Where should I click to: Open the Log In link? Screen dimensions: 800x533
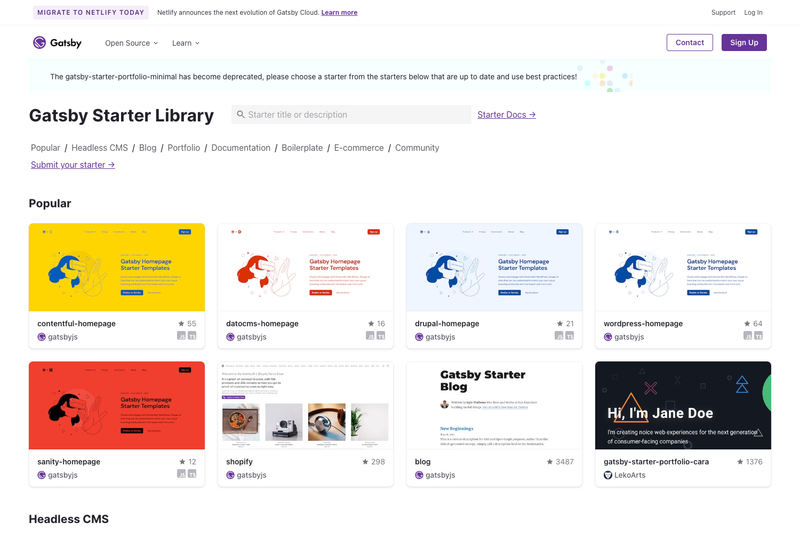(x=753, y=13)
